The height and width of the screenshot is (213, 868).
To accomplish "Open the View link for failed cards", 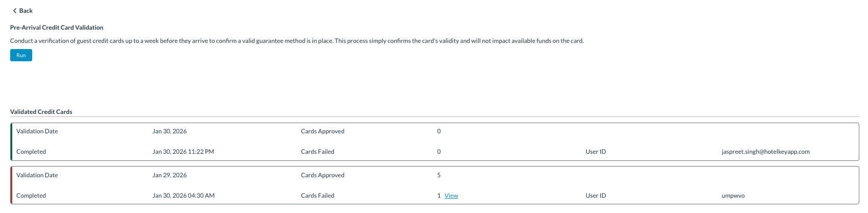I will 451,196.
